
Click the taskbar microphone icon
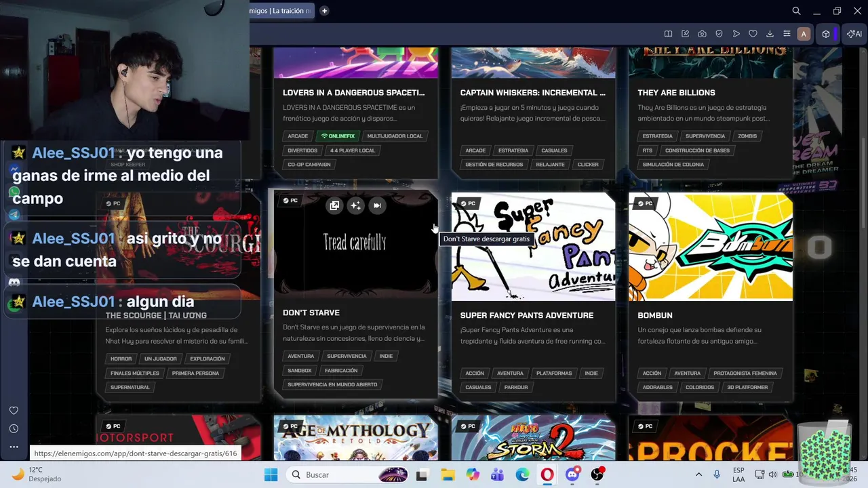717,474
